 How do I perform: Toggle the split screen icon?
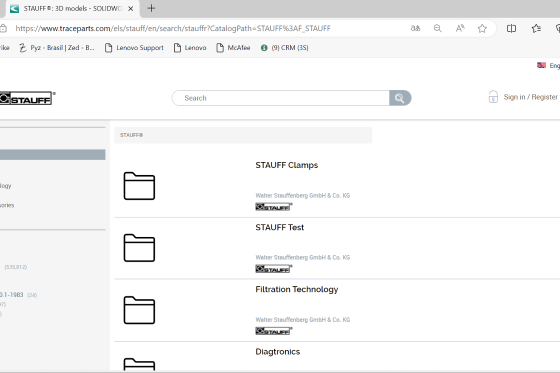511,28
